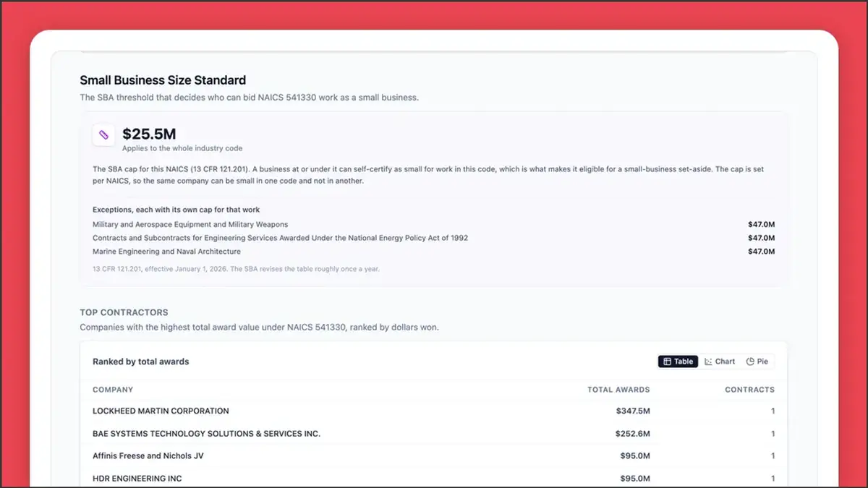Select the HDR ENGINEERING INC row
The height and width of the screenshot is (488, 868).
[x=433, y=478]
